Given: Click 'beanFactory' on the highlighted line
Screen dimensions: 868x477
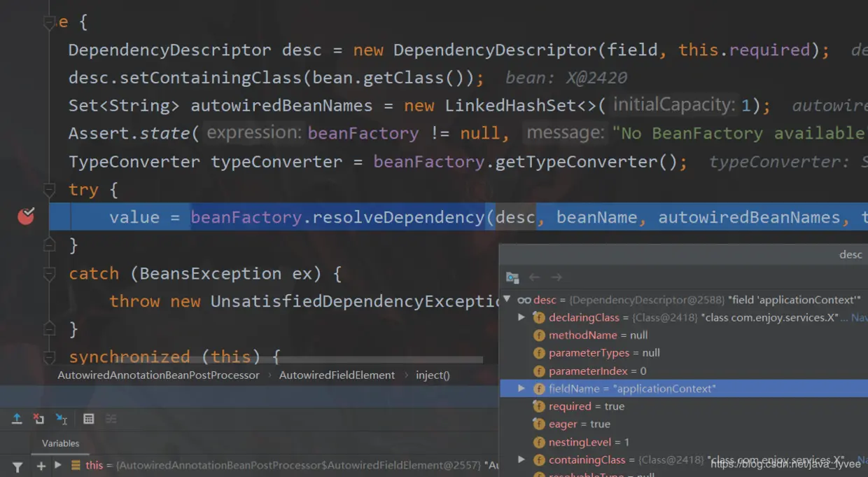Looking at the screenshot, I should coord(246,217).
